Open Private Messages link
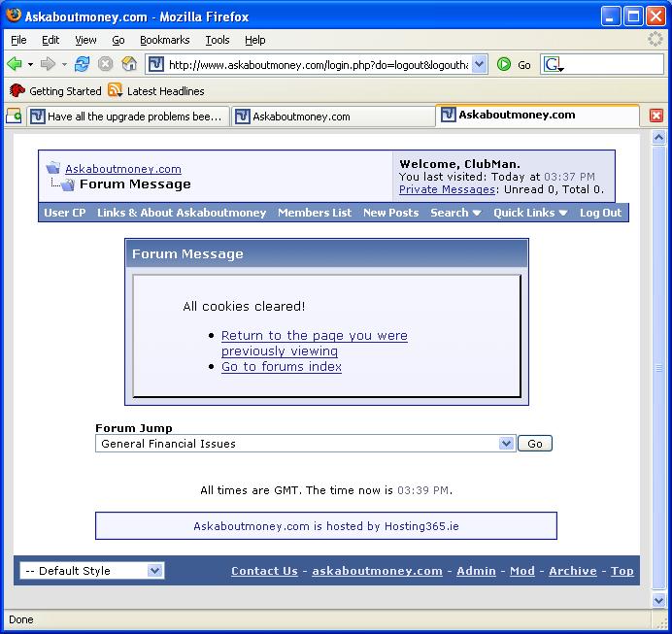 (x=447, y=189)
